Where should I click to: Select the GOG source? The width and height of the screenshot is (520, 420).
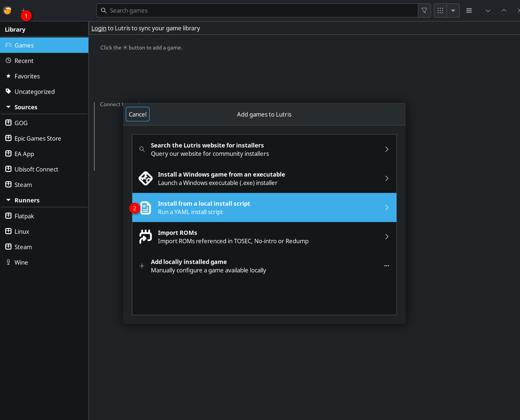tap(44, 123)
